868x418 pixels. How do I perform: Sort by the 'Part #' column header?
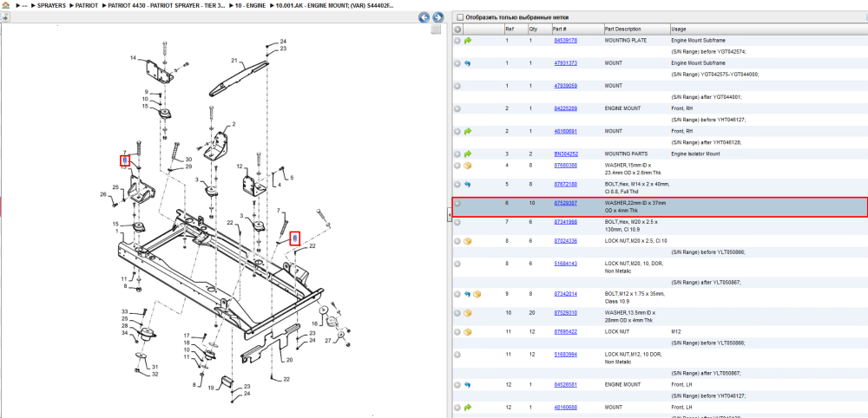coord(559,29)
